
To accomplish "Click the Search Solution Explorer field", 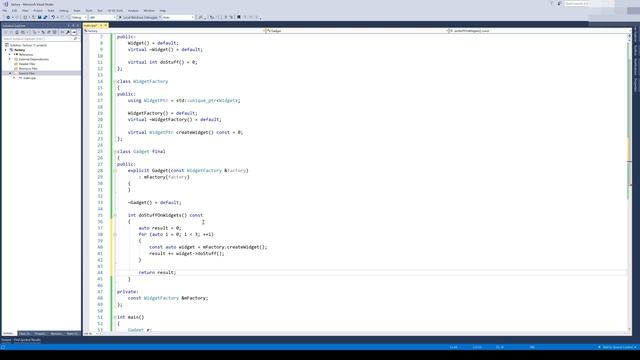I will (38, 39).
